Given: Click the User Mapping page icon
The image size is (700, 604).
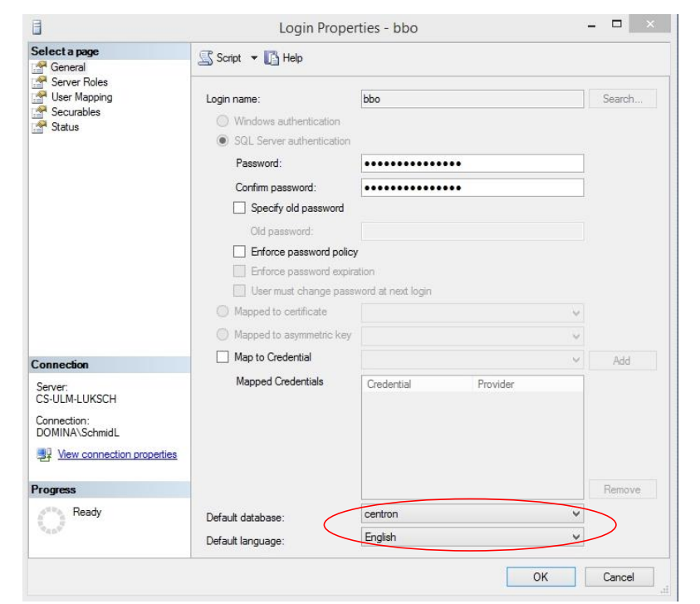Looking at the screenshot, I should (38, 97).
